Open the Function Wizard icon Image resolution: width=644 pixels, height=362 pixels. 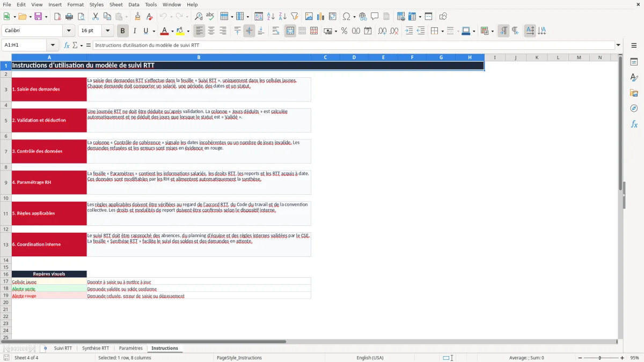(x=67, y=46)
